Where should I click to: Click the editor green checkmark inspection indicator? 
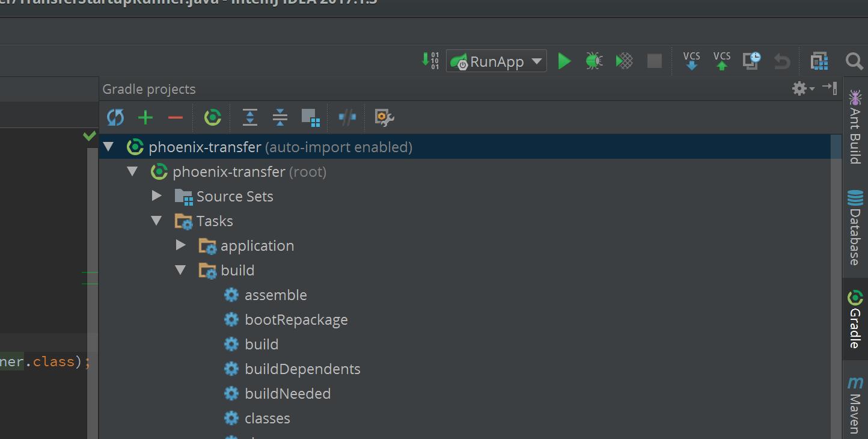(90, 136)
